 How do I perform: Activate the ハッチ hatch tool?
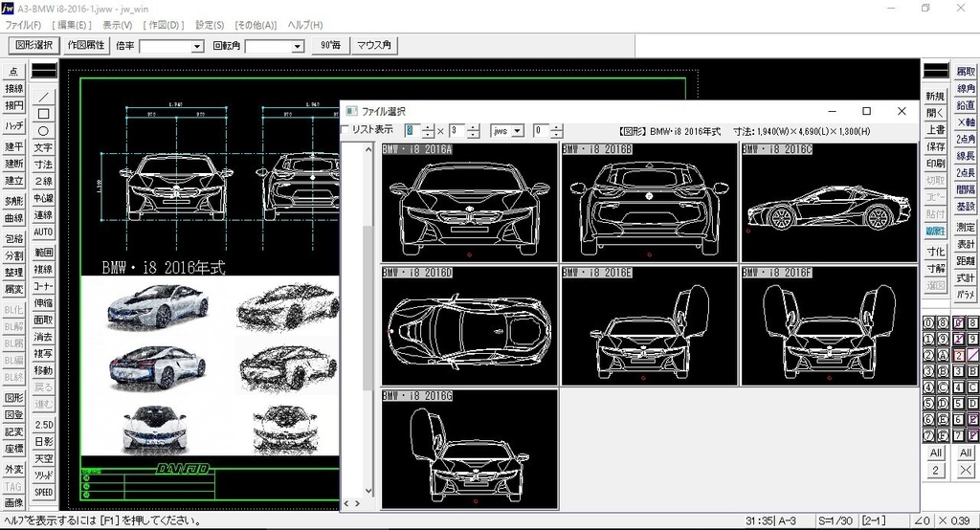[13, 125]
